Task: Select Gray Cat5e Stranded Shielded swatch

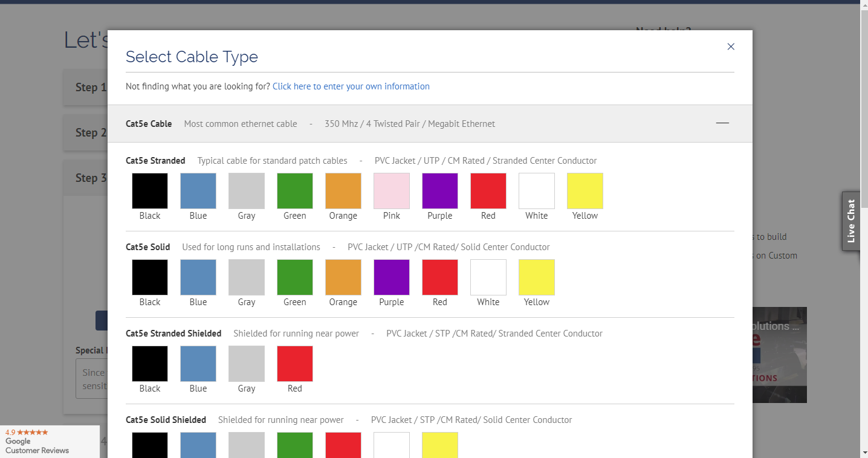Action: [247, 364]
